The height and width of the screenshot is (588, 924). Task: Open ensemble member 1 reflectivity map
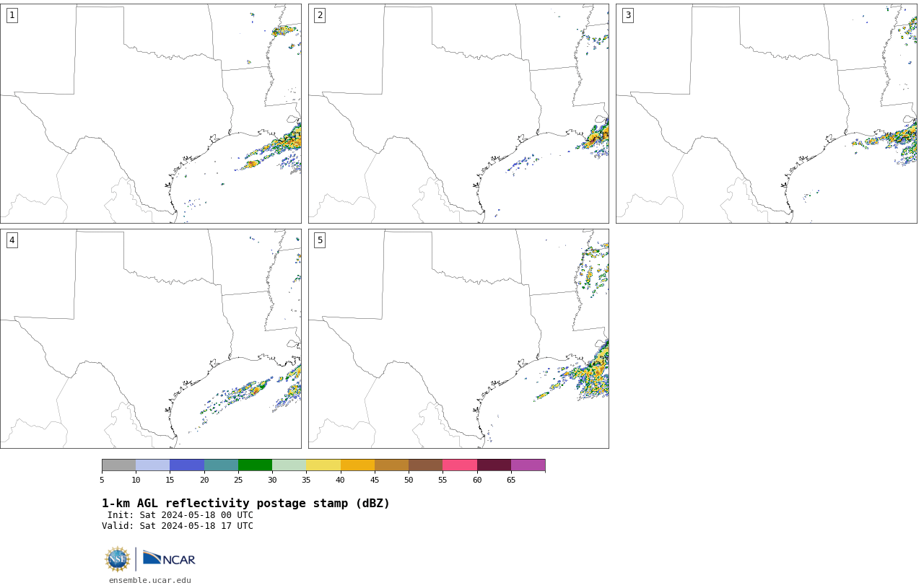tap(151, 113)
